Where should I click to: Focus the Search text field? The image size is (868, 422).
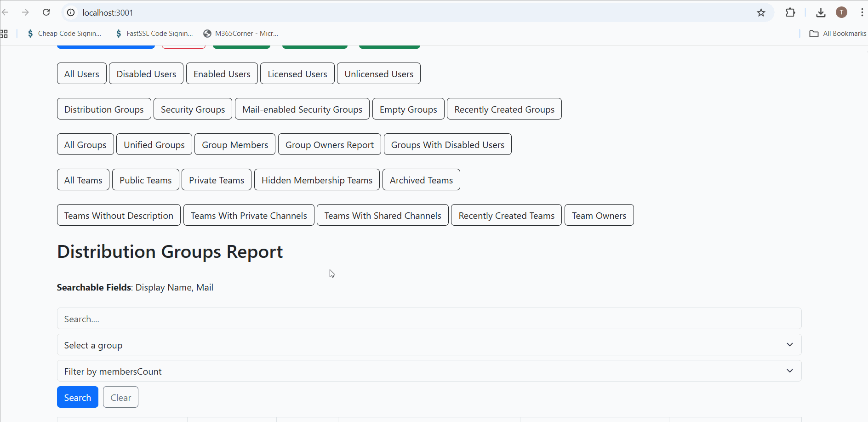[x=428, y=319]
